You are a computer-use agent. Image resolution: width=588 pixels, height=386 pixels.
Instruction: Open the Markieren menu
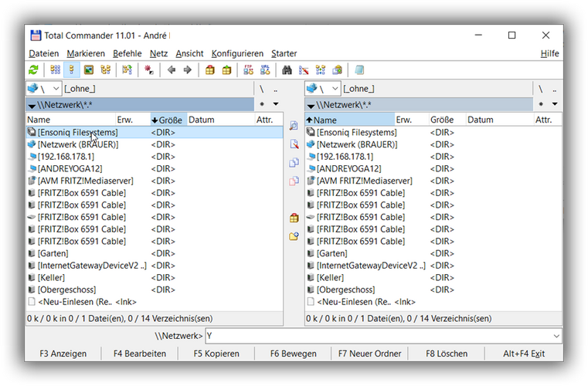(86, 53)
